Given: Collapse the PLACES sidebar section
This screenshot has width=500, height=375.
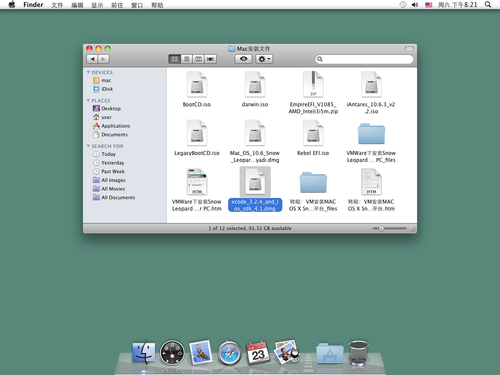Looking at the screenshot, I should click(88, 100).
